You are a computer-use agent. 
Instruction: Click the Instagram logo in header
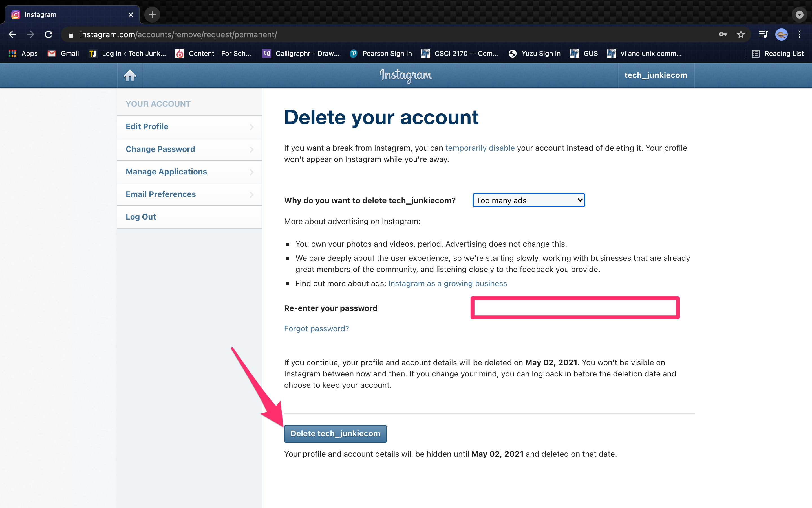406,76
